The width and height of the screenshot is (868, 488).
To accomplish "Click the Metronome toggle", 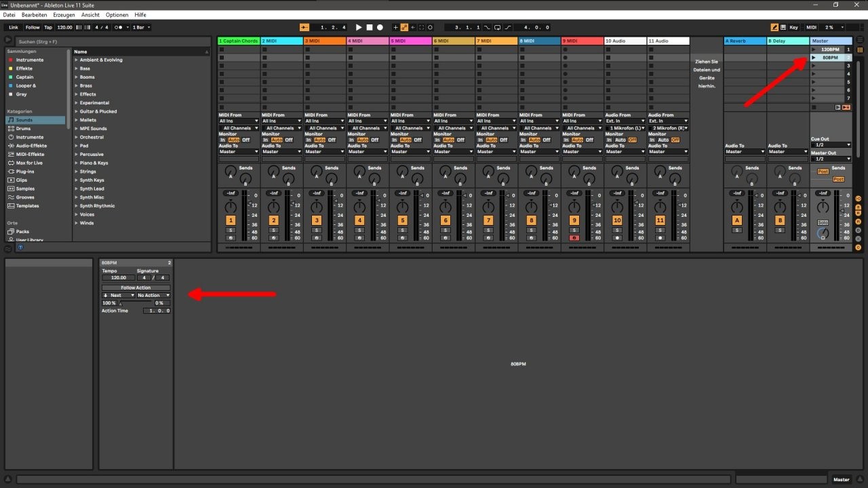I will click(119, 27).
